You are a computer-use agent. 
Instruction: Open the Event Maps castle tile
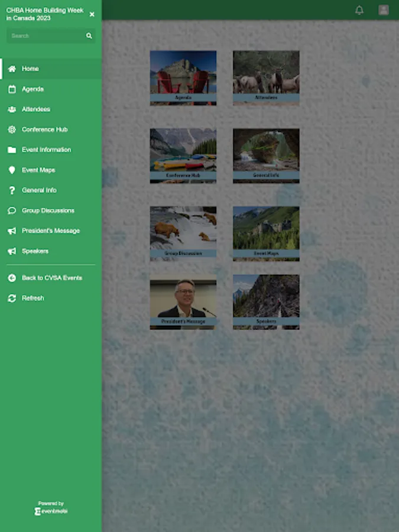[x=267, y=233]
